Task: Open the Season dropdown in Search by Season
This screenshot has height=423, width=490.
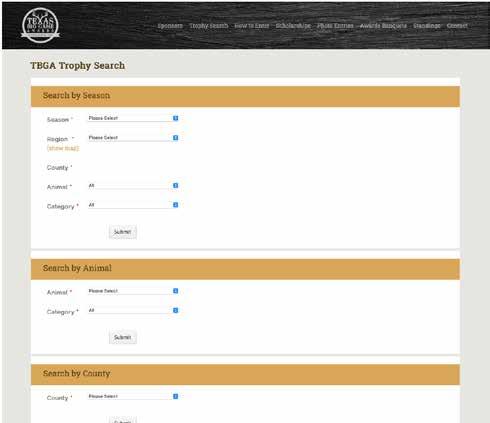Action: [133, 118]
